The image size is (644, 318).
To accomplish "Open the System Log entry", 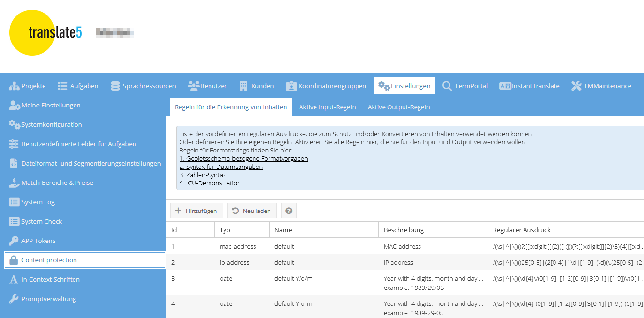I will 38,202.
